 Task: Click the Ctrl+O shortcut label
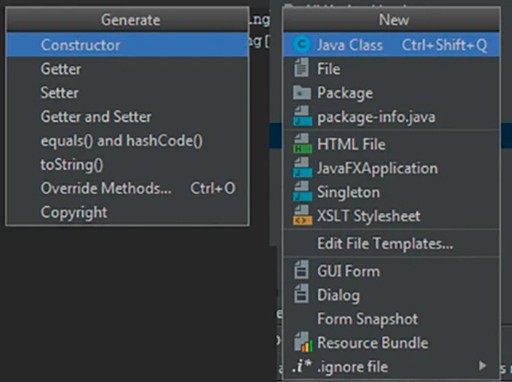click(x=213, y=188)
